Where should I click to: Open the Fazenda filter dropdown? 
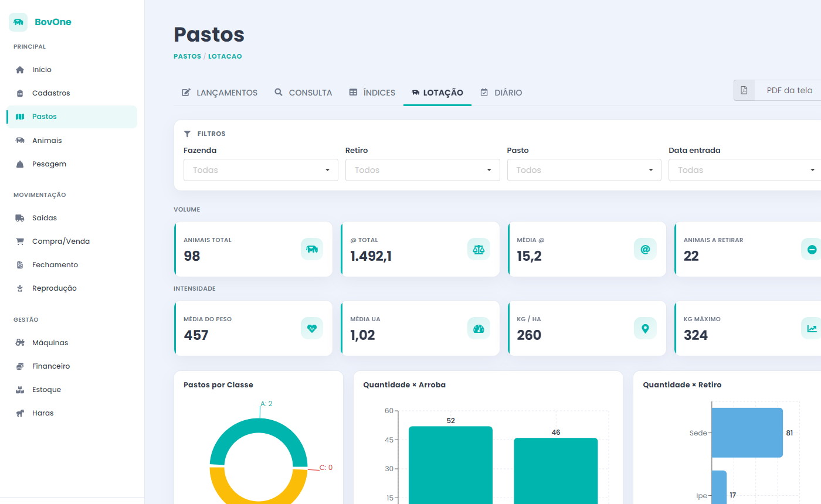coord(261,170)
